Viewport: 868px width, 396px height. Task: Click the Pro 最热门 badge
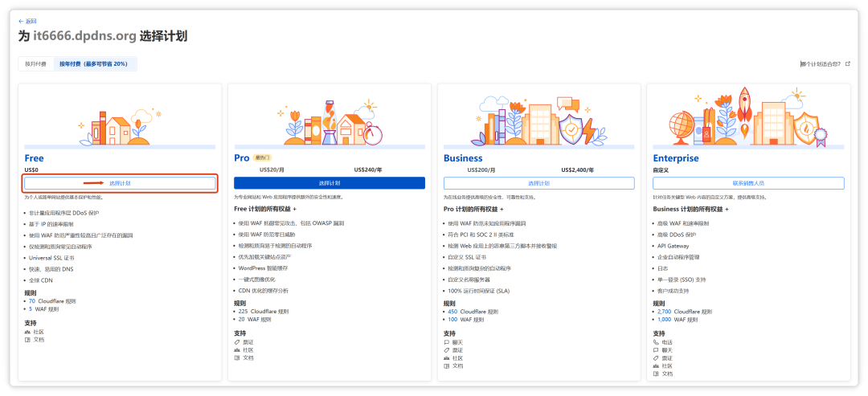(264, 158)
